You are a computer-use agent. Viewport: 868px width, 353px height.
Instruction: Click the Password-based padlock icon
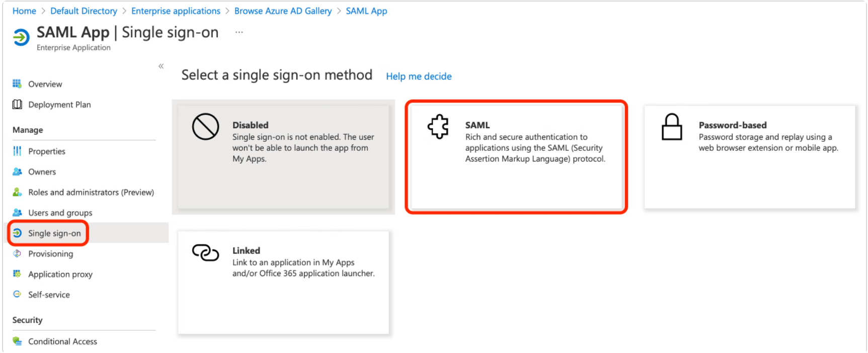click(672, 127)
